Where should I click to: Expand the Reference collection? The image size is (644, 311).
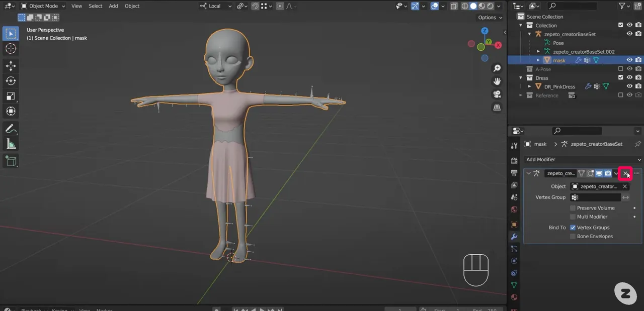point(522,95)
